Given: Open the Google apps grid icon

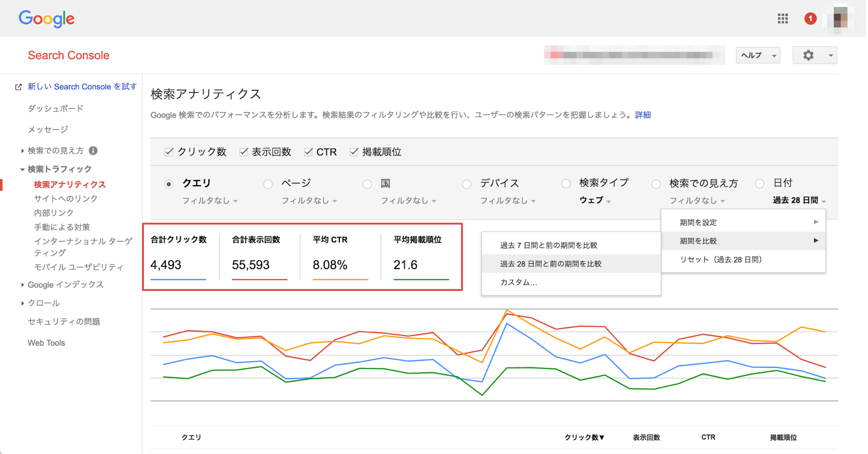Looking at the screenshot, I should point(782,19).
